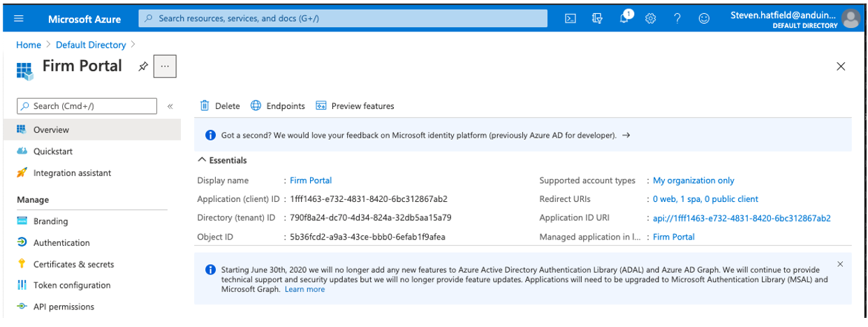Click the Authentication arrow icon
The image size is (868, 327).
coord(22,243)
